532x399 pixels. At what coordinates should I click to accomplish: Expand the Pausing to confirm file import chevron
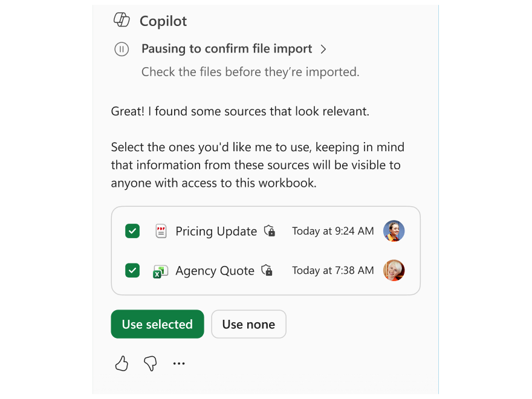[x=324, y=49]
